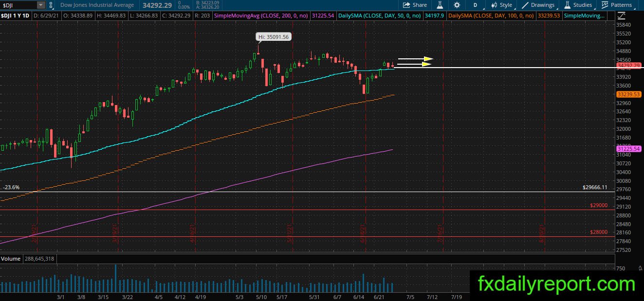644x301 pixels.
Task: Open the Share menu button
Action: click(415, 5)
